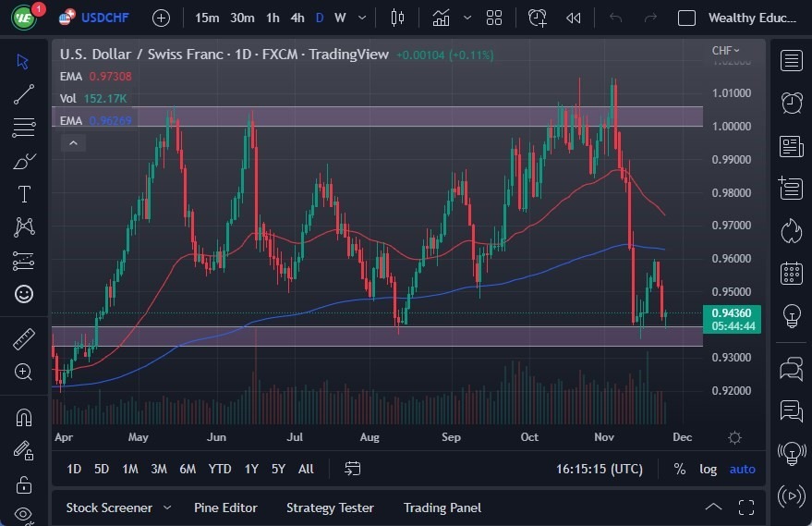Open the indicators menu

(441, 18)
